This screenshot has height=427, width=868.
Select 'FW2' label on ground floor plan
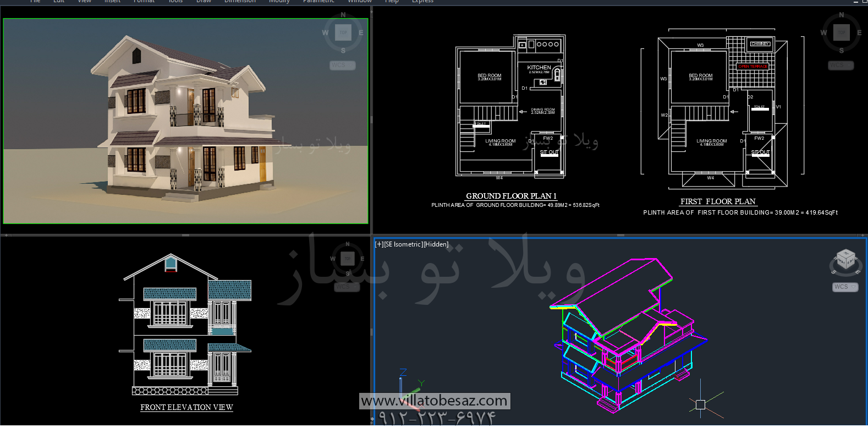pos(548,138)
